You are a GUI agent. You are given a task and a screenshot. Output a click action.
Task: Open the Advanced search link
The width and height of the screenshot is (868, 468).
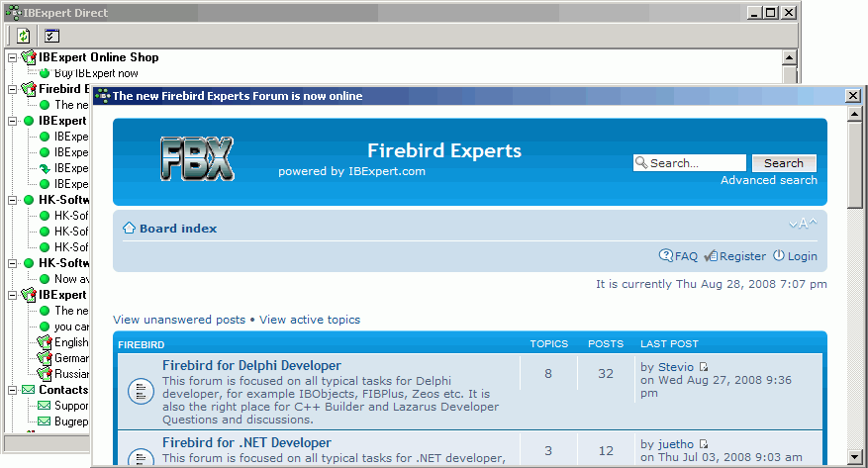[x=768, y=180]
